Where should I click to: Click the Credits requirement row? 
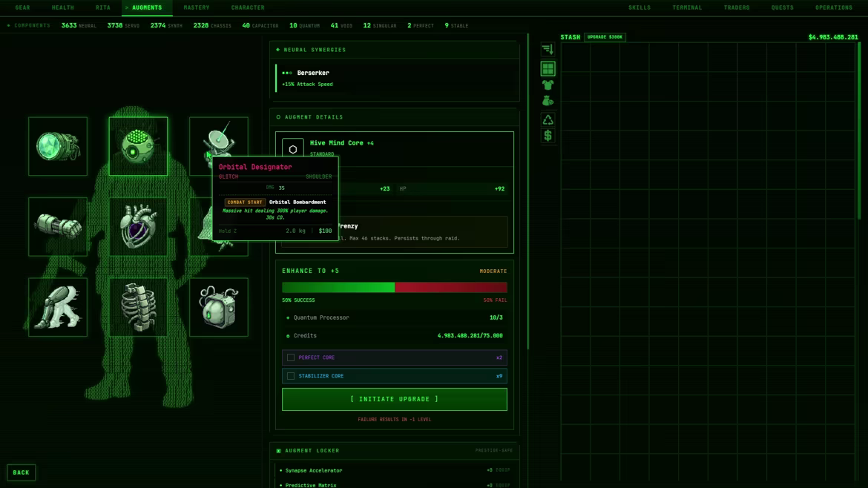(394, 336)
